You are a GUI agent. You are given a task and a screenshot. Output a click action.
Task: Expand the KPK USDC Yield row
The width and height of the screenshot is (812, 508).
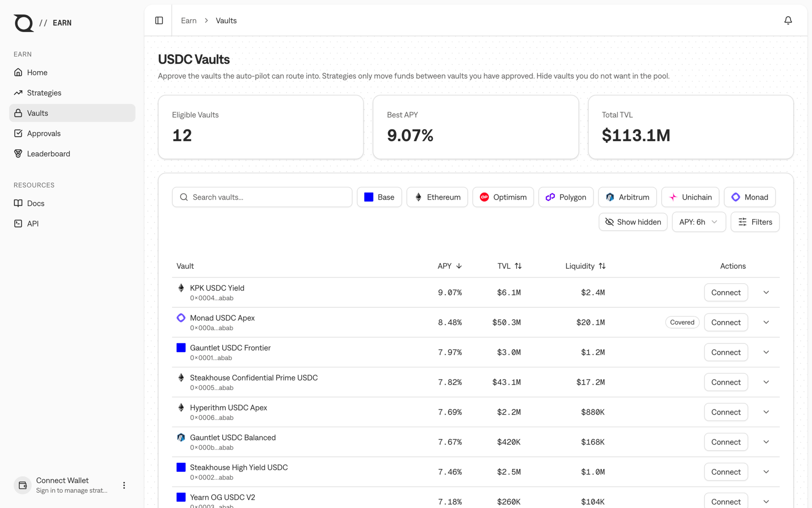click(x=766, y=293)
